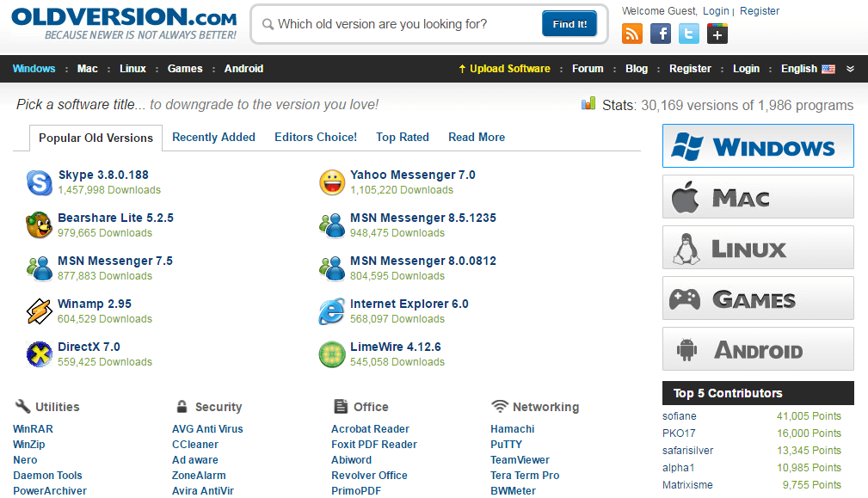Switch to the Recently Added tab
868x498 pixels.
[x=213, y=138]
